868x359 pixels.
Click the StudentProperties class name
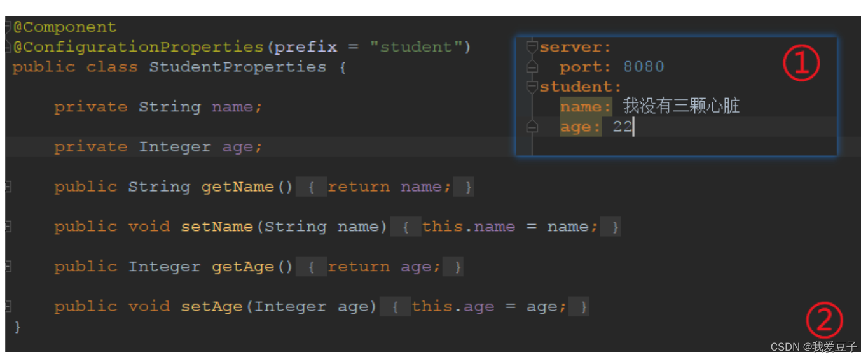click(238, 67)
